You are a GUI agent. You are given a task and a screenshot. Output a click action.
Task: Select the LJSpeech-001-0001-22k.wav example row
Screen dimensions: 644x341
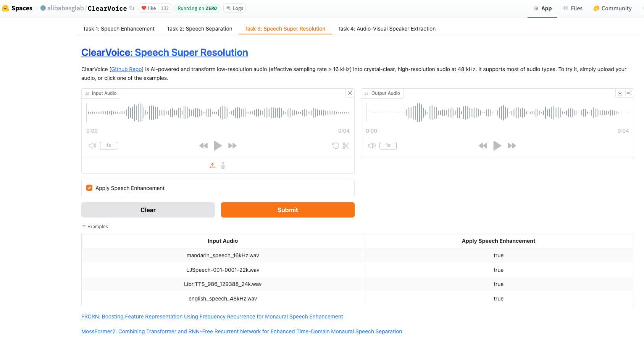click(223, 270)
